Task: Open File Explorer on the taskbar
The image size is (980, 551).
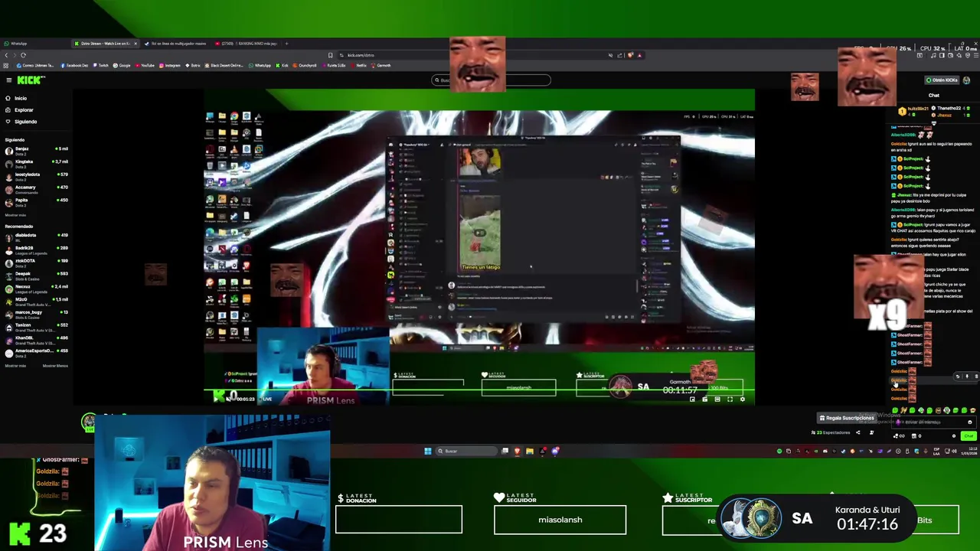Action: (x=529, y=451)
